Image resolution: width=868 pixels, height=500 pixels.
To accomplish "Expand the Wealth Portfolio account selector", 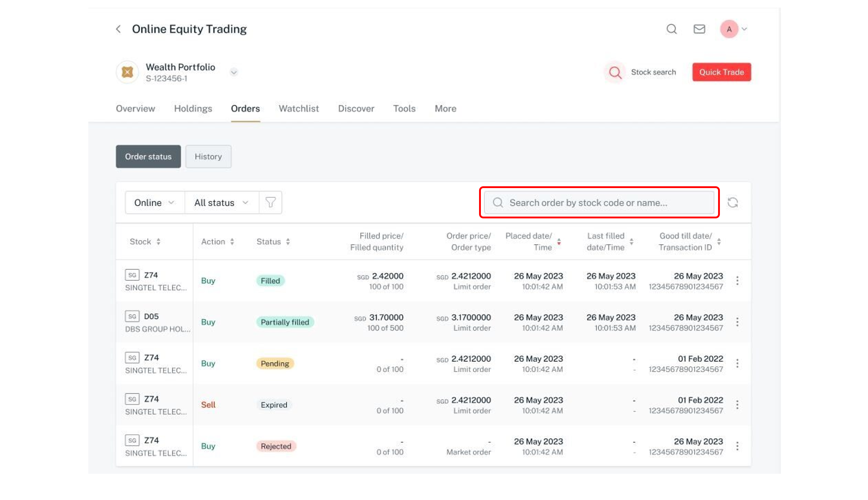I will 234,72.
